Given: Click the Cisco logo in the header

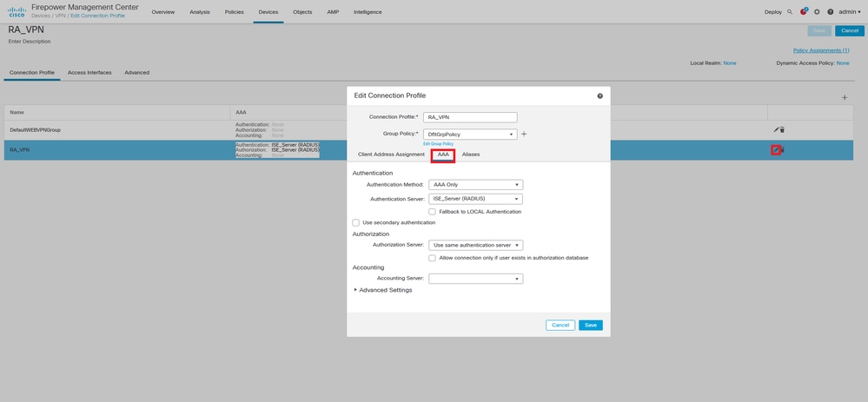Looking at the screenshot, I should coord(17,11).
